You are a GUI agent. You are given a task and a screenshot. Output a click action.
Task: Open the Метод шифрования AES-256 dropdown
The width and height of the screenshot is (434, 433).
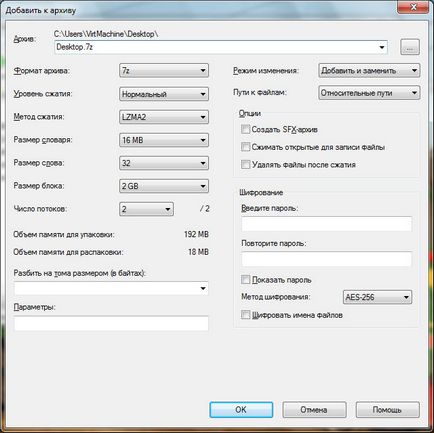[x=377, y=297]
